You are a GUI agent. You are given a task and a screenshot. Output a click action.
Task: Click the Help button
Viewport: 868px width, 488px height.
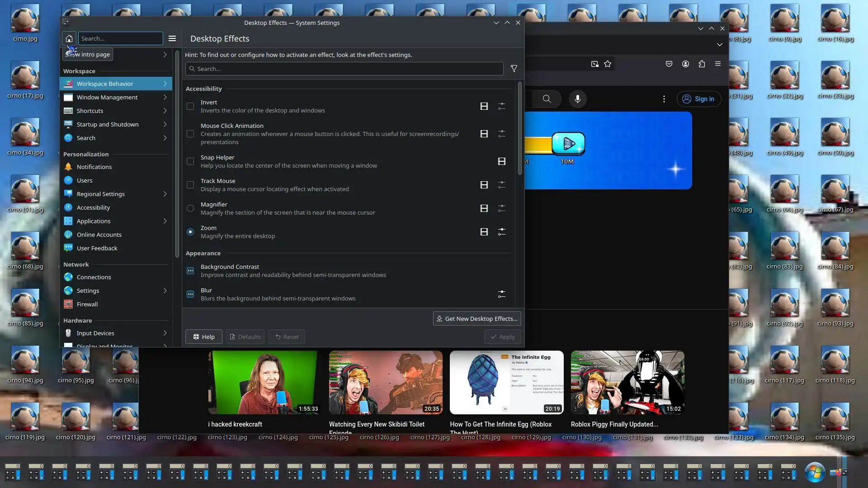[203, 337]
